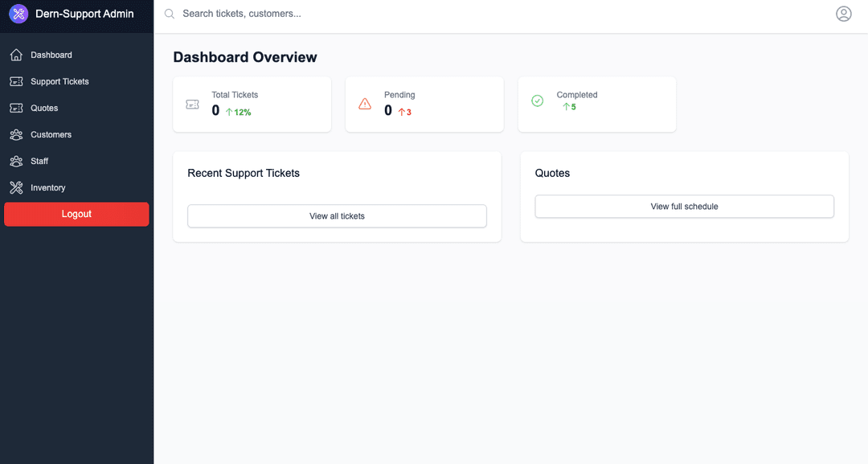Click the Quotes ticket icon in sidebar
The image size is (868, 464).
click(16, 108)
